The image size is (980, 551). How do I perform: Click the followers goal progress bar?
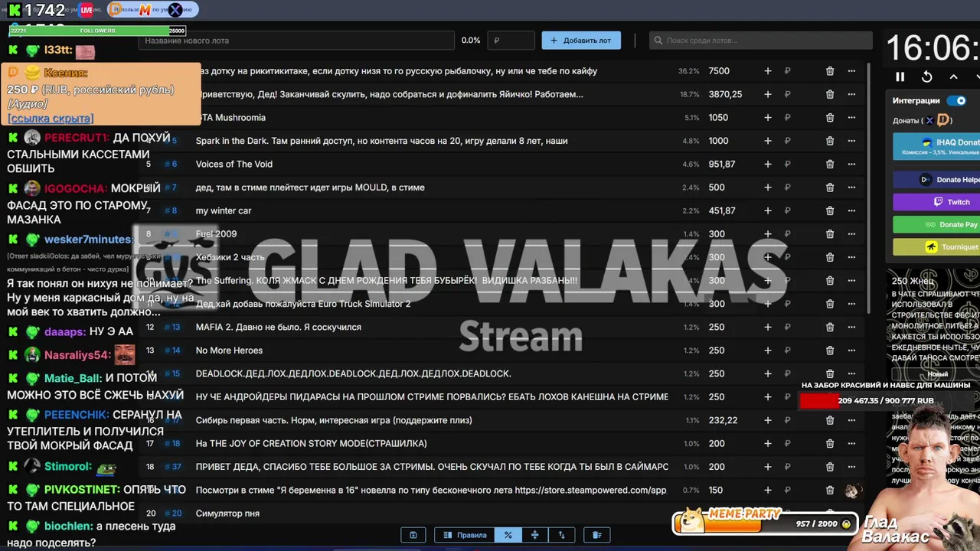[97, 31]
